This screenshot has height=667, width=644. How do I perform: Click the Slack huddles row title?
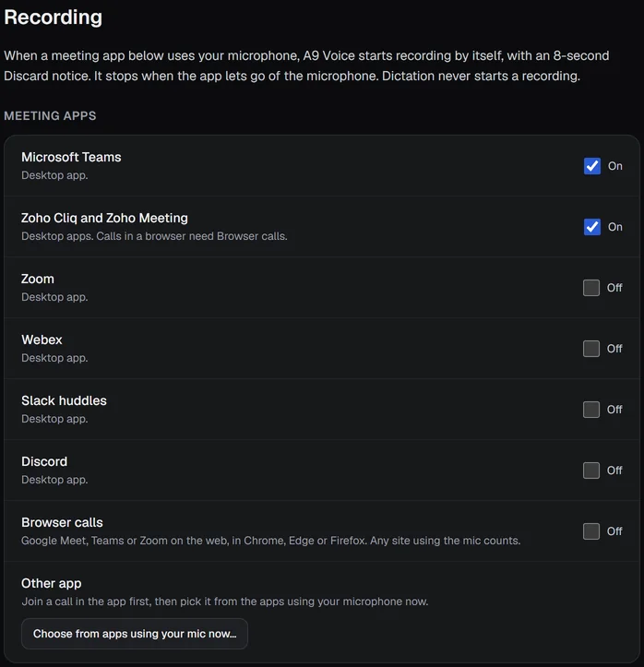tap(65, 400)
